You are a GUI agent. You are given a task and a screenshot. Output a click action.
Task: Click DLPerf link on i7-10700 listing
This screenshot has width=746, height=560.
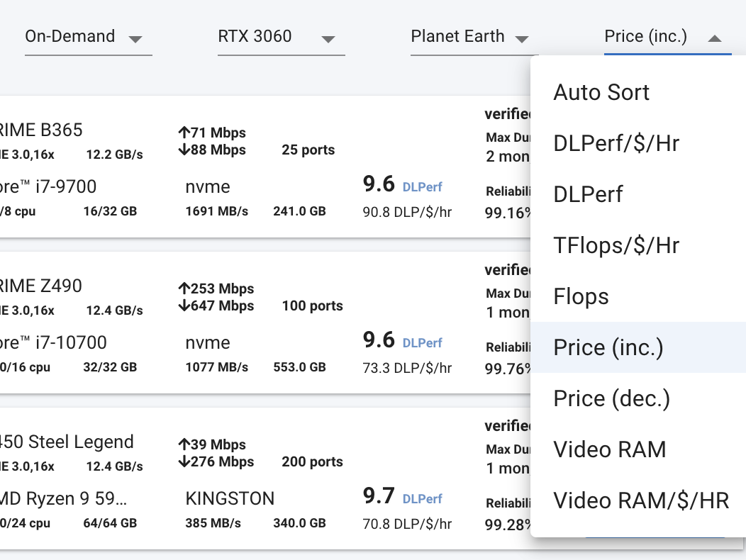(x=422, y=343)
